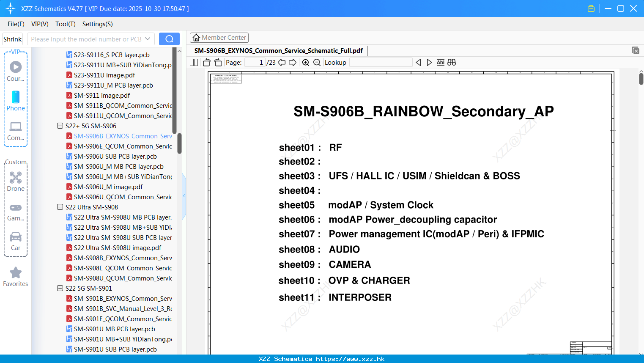This screenshot has width=644, height=363.
Task: Go to previous page arrow
Action: [282, 62]
